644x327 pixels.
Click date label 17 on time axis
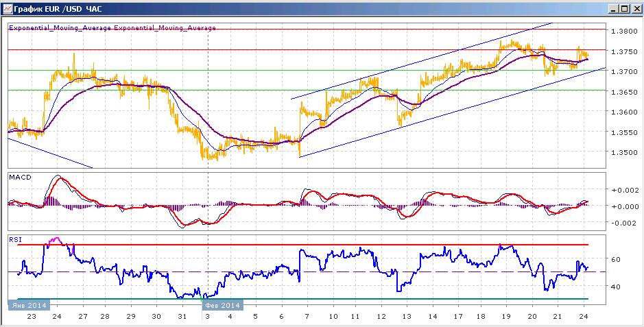(458, 316)
